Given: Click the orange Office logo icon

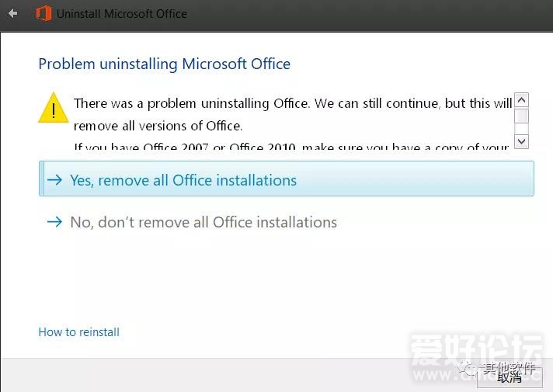Looking at the screenshot, I should click(x=43, y=13).
